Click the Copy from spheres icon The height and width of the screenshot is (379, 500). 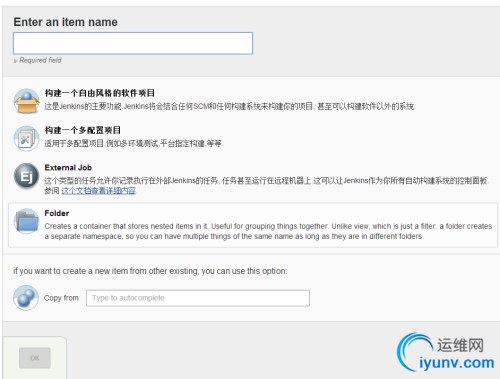pos(26,298)
